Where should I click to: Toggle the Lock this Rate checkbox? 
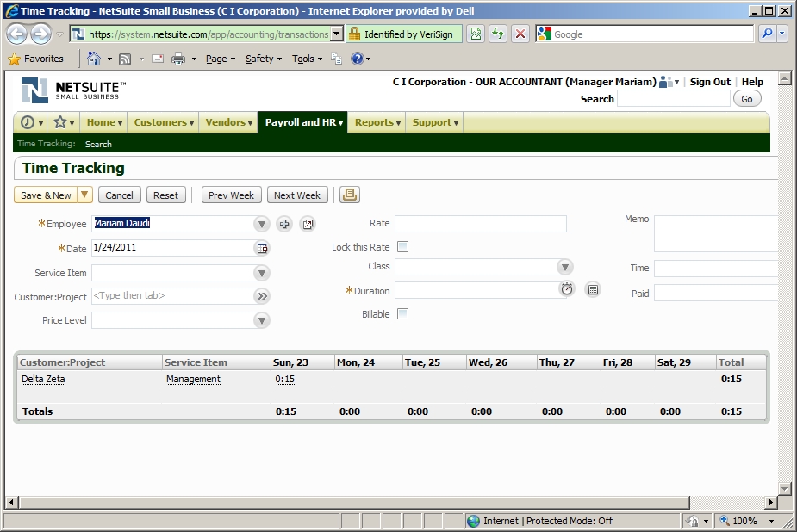tap(402, 247)
